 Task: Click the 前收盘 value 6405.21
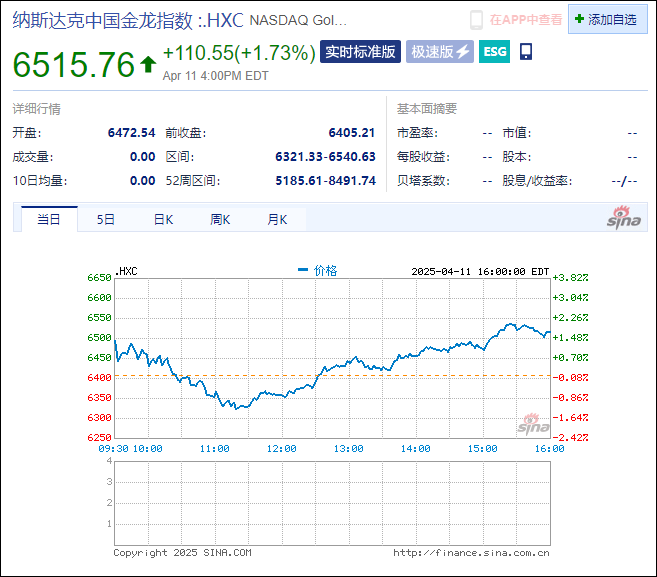point(352,133)
